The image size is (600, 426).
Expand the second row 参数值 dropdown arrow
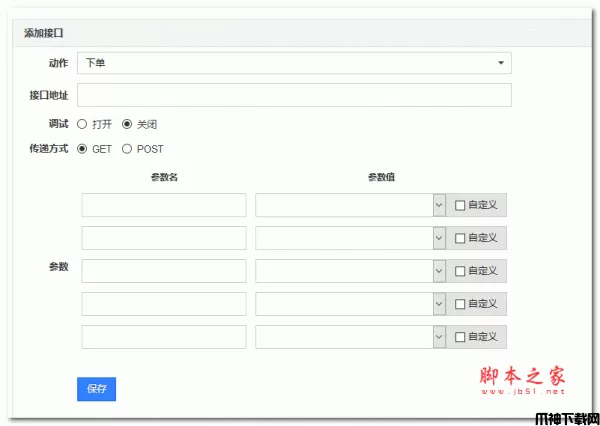[439, 238]
